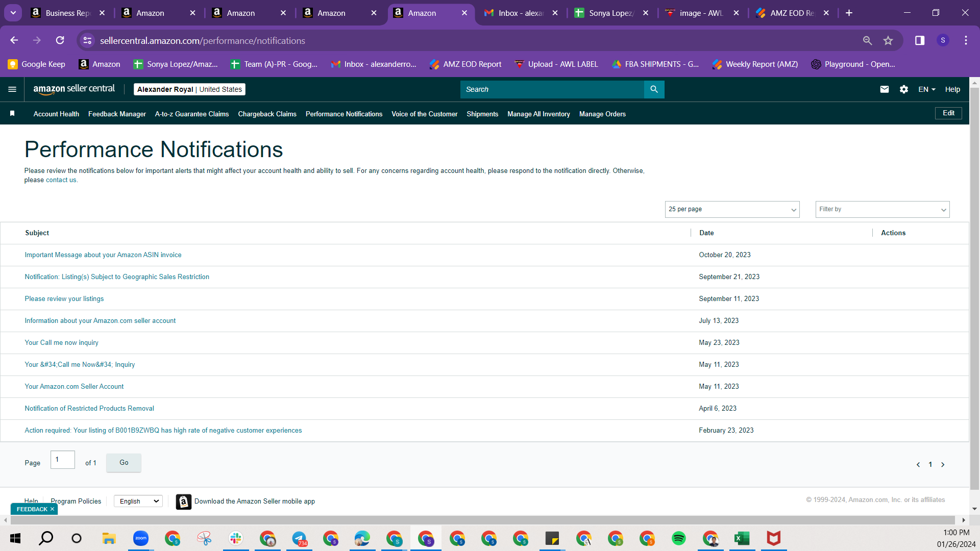The width and height of the screenshot is (980, 551).
Task: Open the browser zoom magnifier in address bar
Action: point(867,40)
